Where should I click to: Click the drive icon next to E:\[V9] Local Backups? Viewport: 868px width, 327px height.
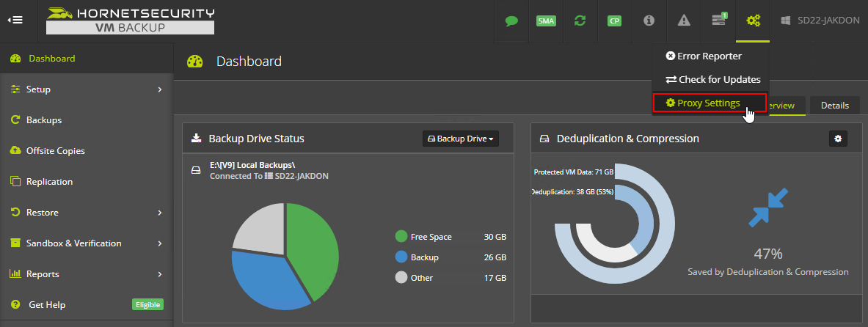click(196, 170)
